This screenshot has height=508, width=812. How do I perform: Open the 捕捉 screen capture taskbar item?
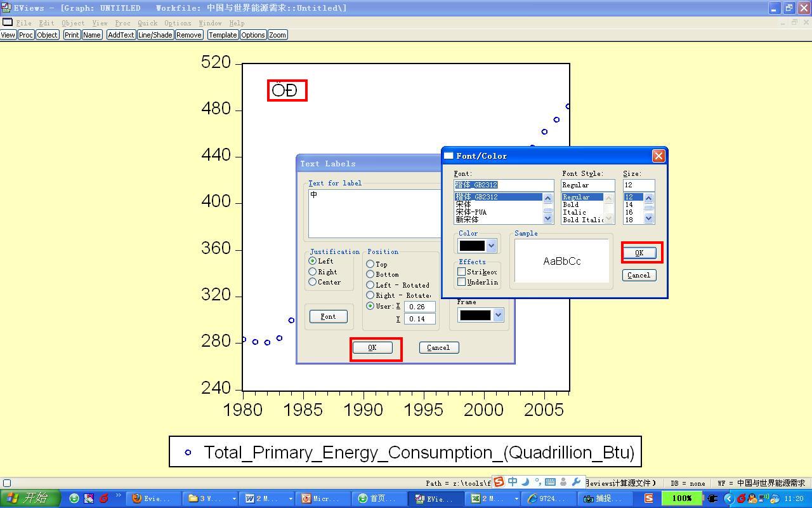(605, 498)
